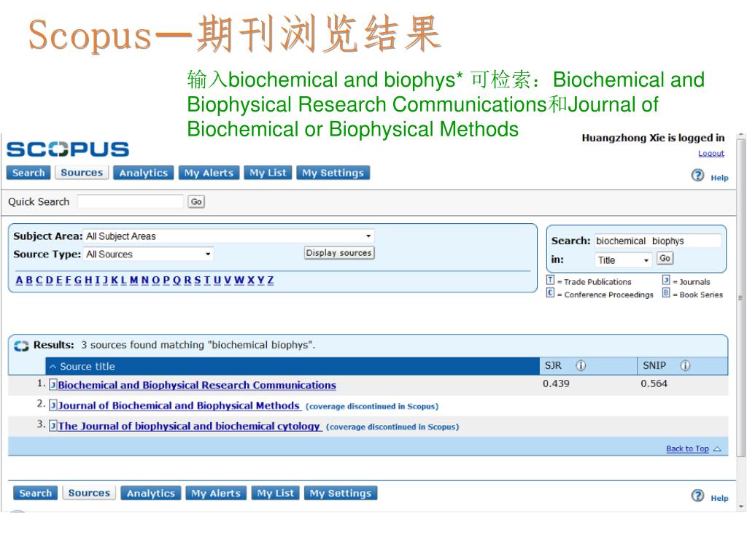Image resolution: width=747 pixels, height=560 pixels.
Task: Click the journal icon beside Journal of biophysical and biochemical cytology
Action: pos(53,426)
